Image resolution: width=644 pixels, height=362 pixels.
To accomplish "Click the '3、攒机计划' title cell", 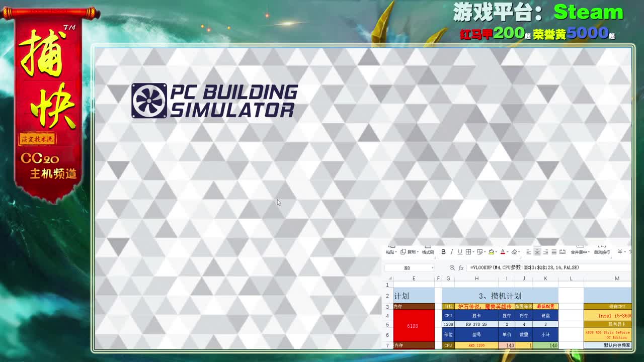I will click(x=500, y=296).
